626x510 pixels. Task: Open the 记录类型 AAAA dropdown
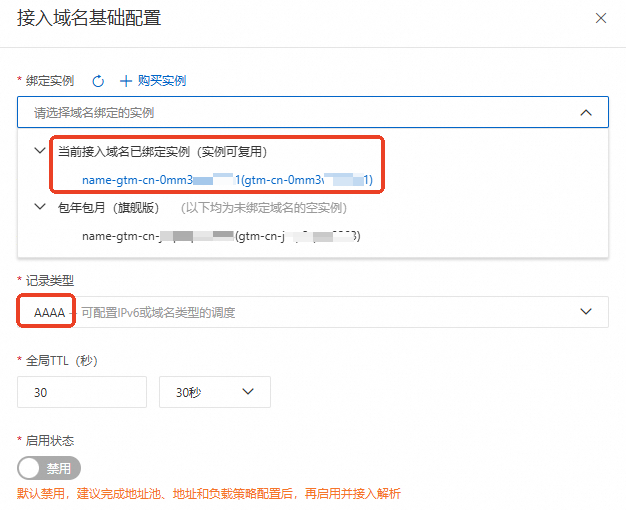(313, 312)
